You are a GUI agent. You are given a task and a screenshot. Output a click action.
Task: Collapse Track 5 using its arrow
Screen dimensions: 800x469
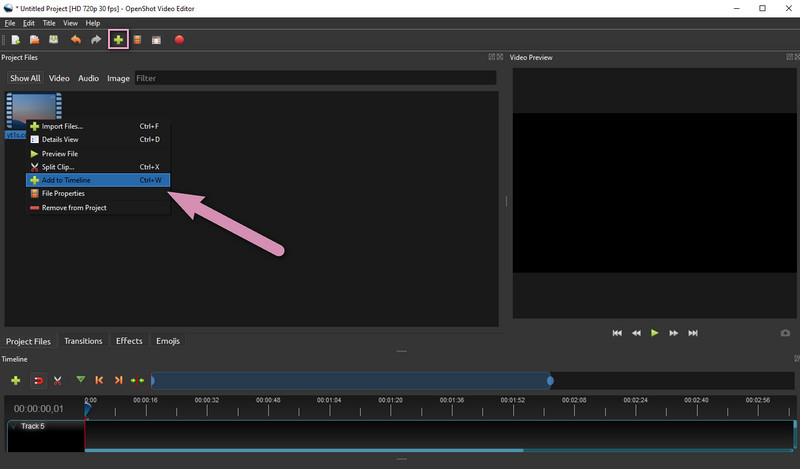(14, 426)
